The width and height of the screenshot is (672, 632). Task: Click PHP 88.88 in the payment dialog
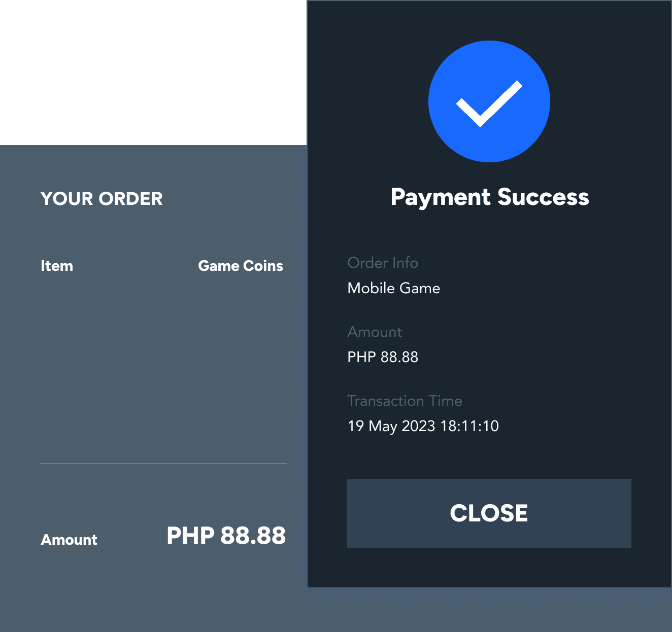tap(383, 357)
